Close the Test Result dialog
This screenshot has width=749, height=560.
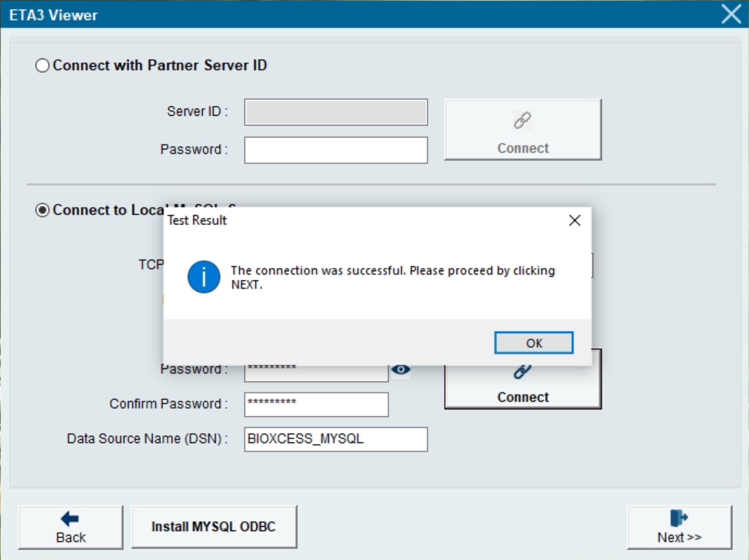coord(574,220)
